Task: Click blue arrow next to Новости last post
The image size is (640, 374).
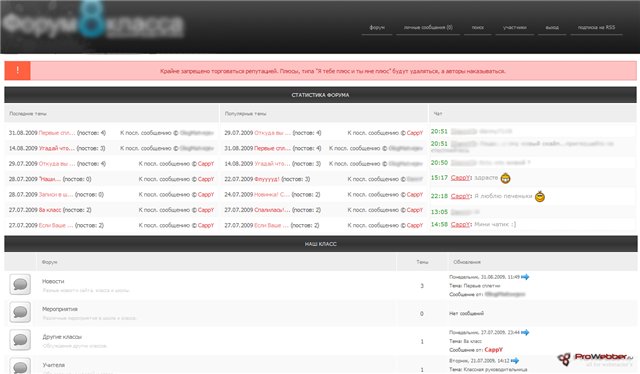Action: click(525, 277)
